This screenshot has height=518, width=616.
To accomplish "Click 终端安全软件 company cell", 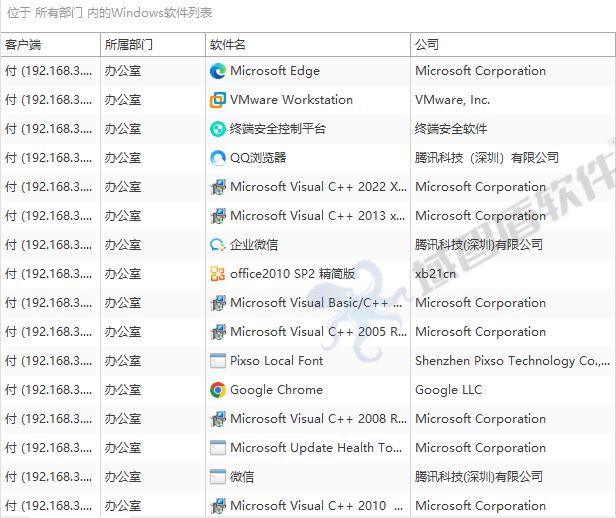I will (x=451, y=129).
